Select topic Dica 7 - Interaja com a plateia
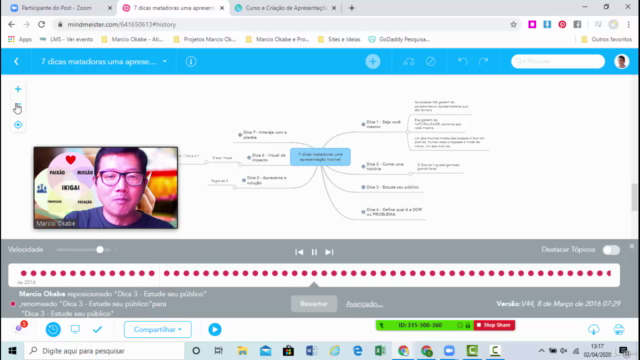The width and height of the screenshot is (640, 360). [262, 135]
